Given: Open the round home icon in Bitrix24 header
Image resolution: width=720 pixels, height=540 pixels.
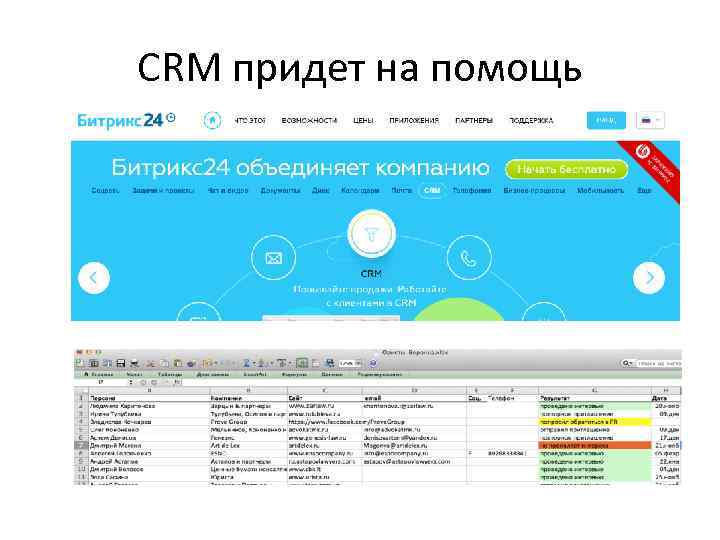Looking at the screenshot, I should click(212, 120).
